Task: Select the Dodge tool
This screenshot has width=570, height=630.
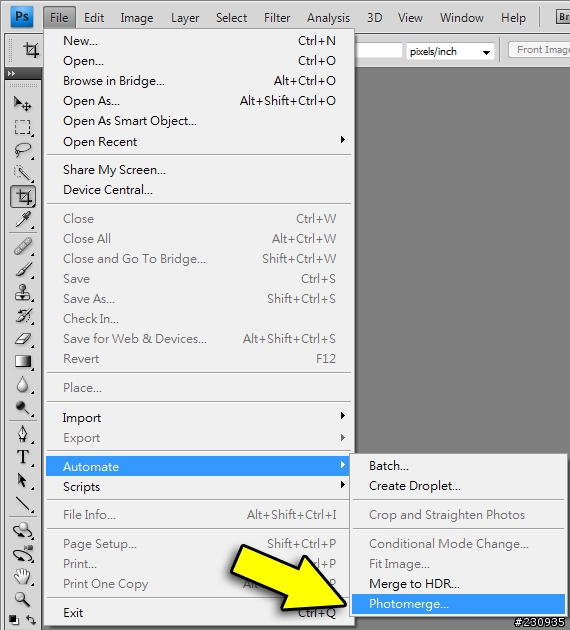Action: [22, 407]
